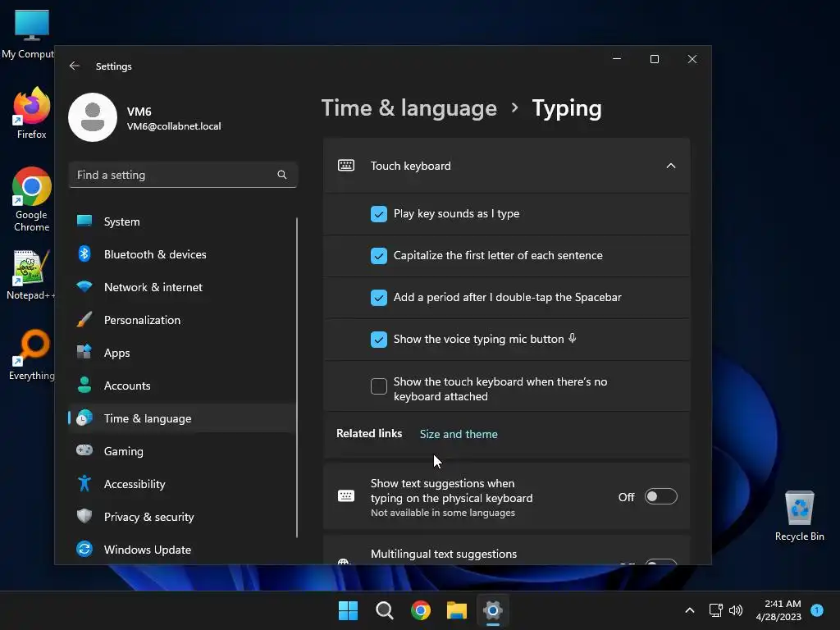Click the Apps icon in sidebar
Screen dimensions: 840x630
coord(84,352)
